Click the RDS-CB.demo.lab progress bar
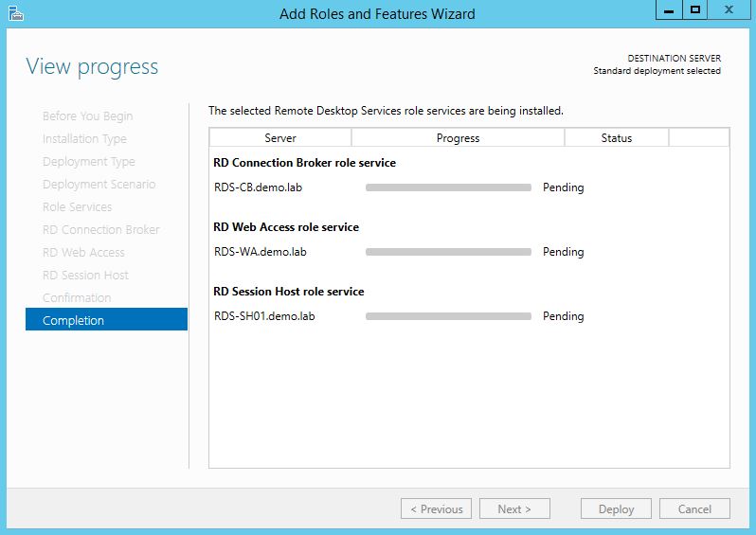Viewport: 756px width, 535px height. point(448,187)
